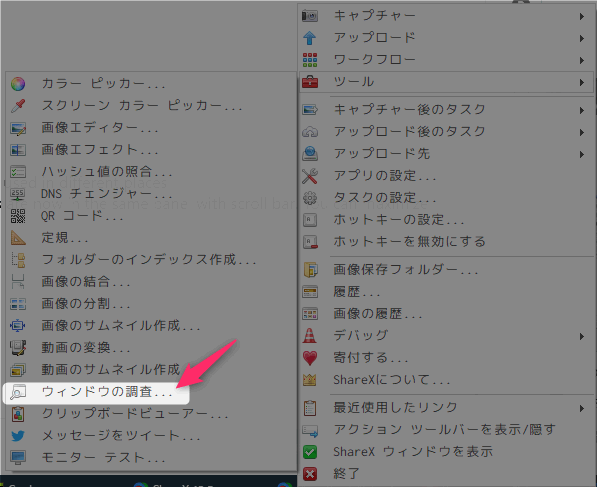597x487 pixels.
Task: Expand the アップロード先 submenu arrow
Action: (x=581, y=155)
